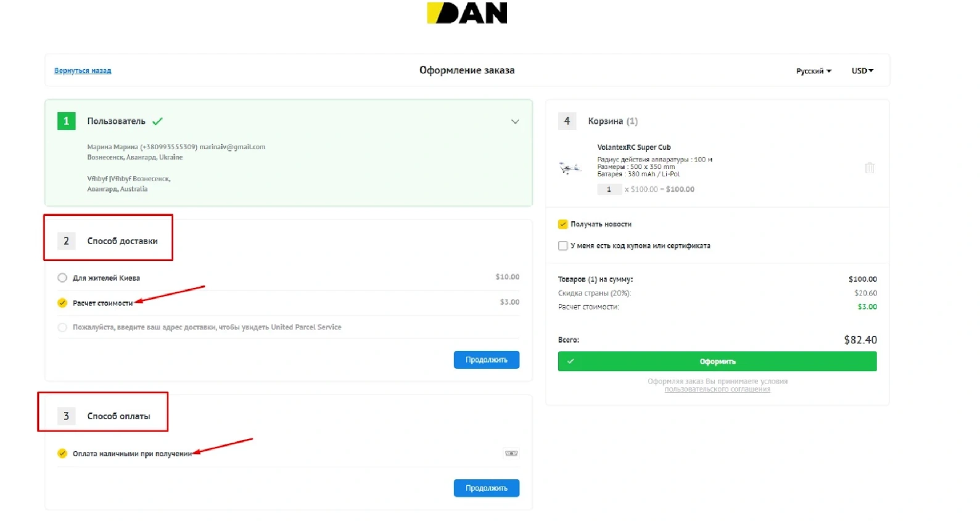Select the Для жителей Киева delivery option
The height and width of the screenshot is (521, 980).
tap(62, 278)
